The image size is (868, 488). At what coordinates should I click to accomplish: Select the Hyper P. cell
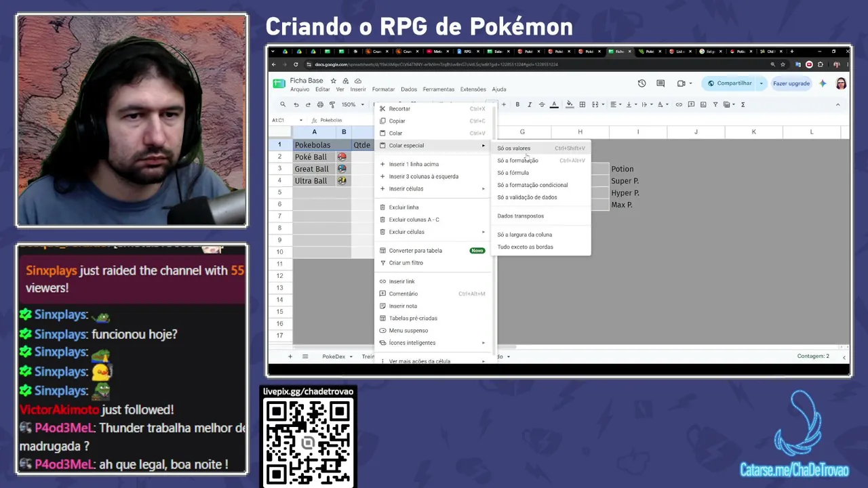[x=638, y=193]
